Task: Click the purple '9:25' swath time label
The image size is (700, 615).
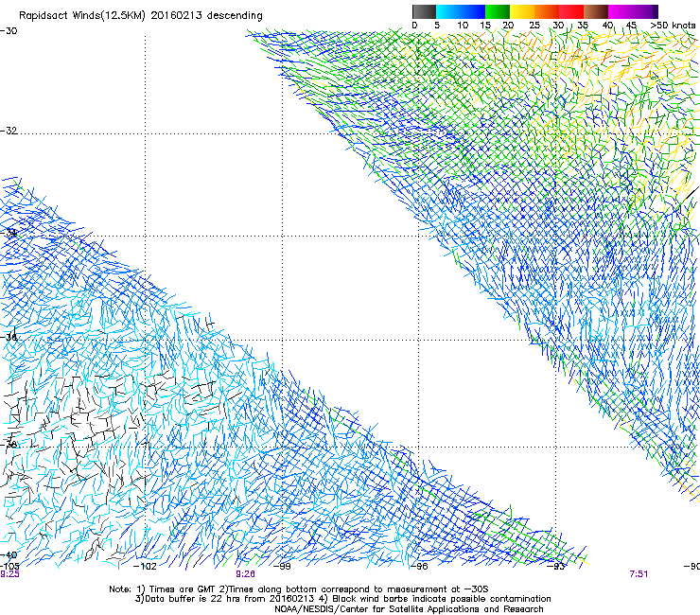Action: coord(9,574)
